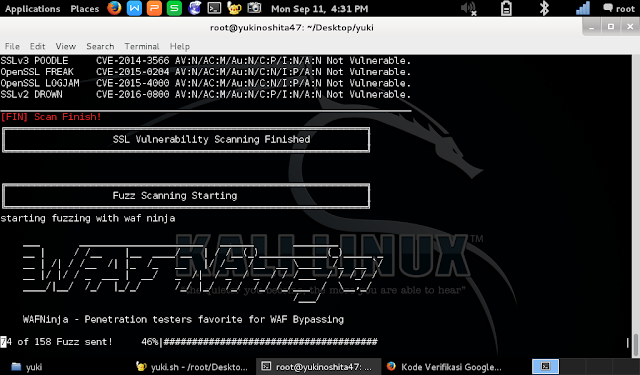This screenshot has width=640, height=375.
Task: Click the '[FIN] Scan Finish!' text
Action: [x=51, y=117]
